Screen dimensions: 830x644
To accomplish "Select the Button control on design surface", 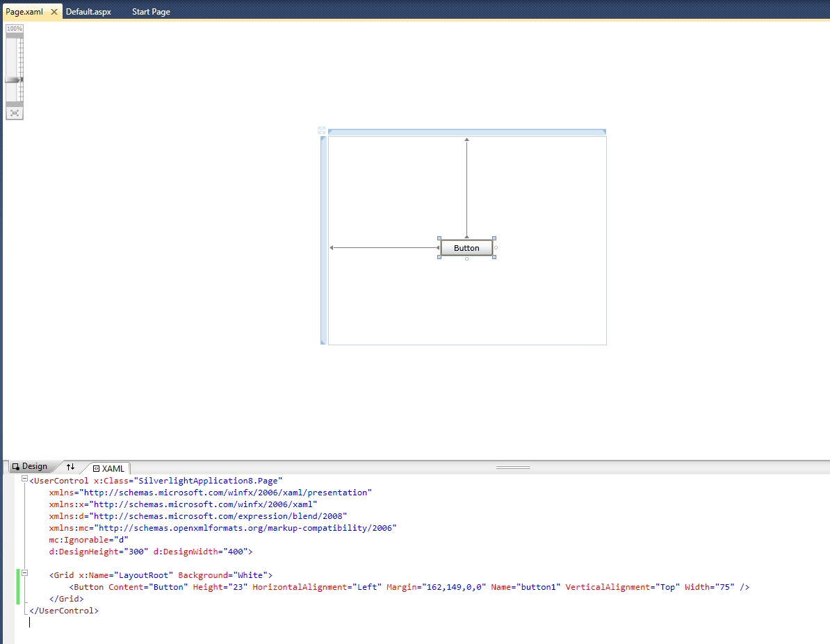I will coord(466,248).
